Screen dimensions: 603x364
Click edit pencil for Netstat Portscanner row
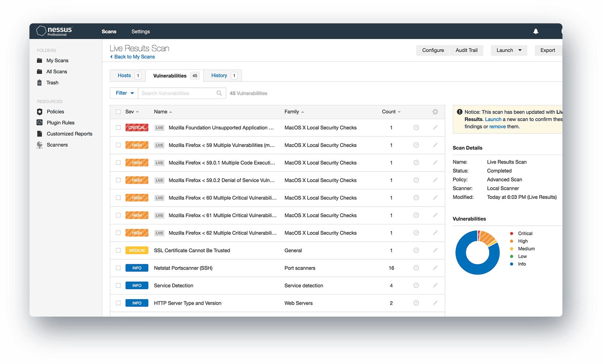[x=435, y=268]
